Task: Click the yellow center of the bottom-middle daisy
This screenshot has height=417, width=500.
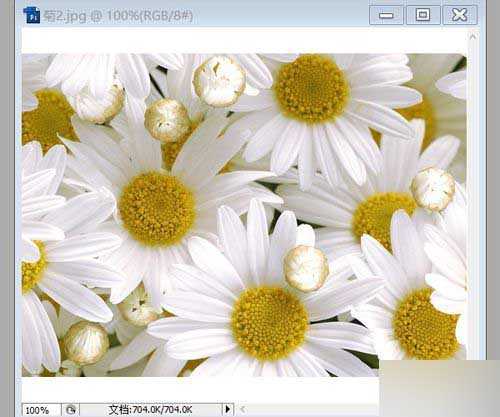Action: pyautogui.click(x=270, y=323)
